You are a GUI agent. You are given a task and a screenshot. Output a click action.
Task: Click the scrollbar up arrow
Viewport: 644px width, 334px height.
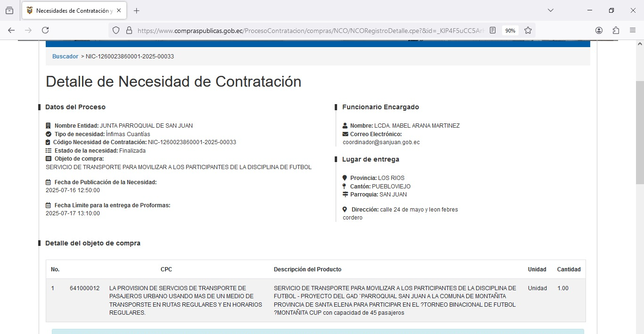tap(640, 44)
